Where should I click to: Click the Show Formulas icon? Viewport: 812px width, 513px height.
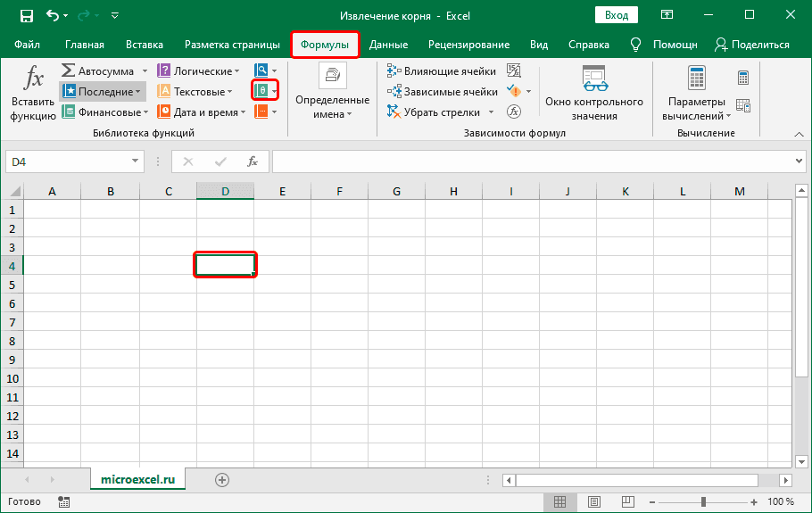point(514,70)
